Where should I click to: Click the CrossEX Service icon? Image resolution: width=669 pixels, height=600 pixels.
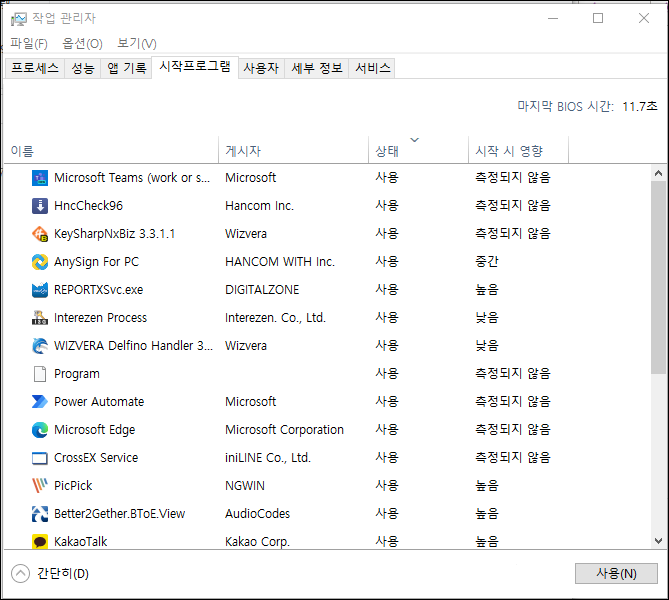[x=40, y=458]
